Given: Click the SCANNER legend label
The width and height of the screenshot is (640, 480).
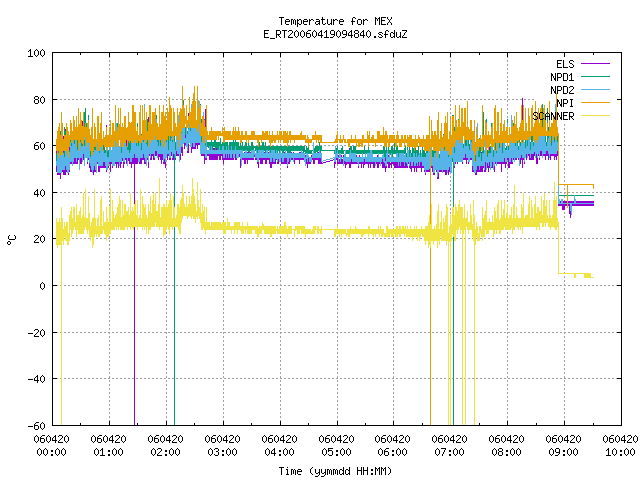Looking at the screenshot, I should (x=553, y=116).
